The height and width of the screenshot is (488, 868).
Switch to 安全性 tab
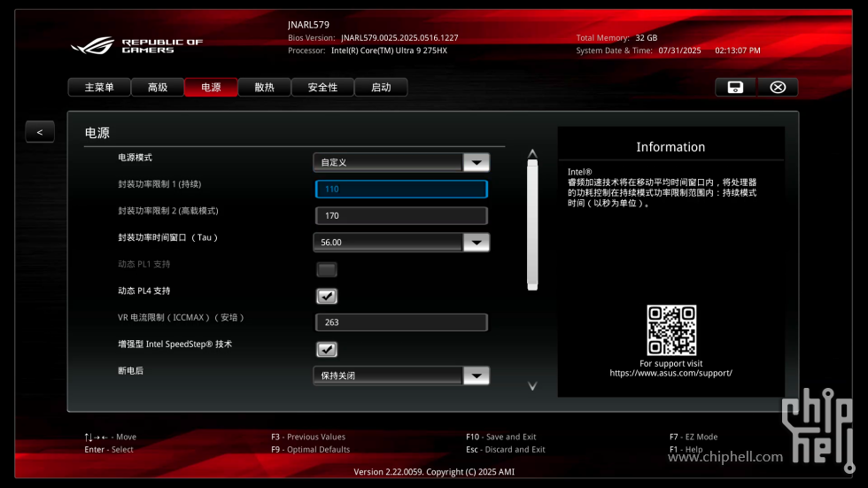pyautogui.click(x=322, y=88)
